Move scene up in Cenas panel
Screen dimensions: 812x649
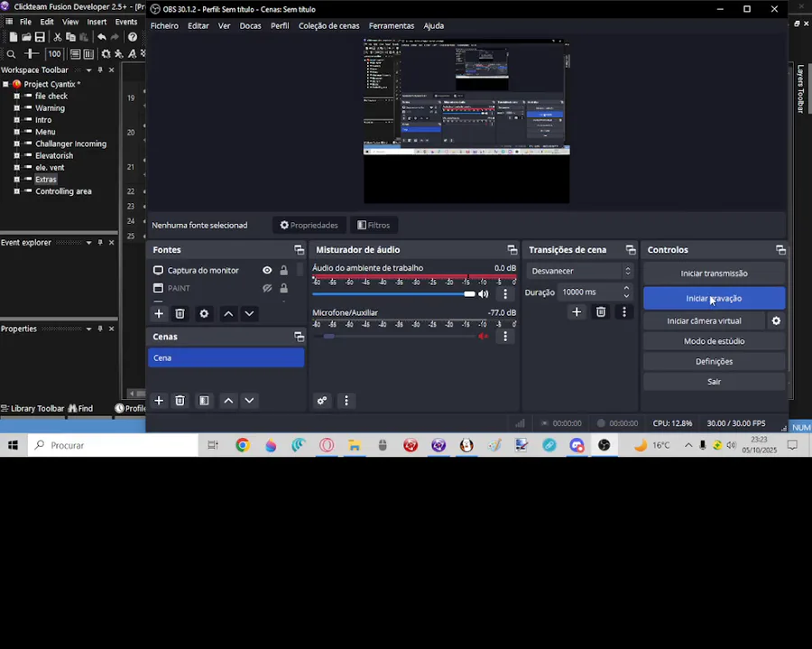228,401
